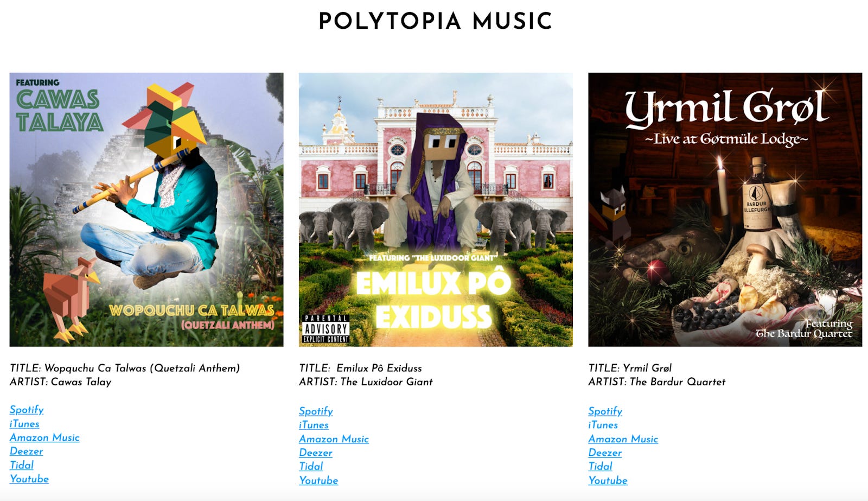The width and height of the screenshot is (868, 501).
Task: Open Amazon Music link for Yrmil Grøl
Action: tap(623, 439)
